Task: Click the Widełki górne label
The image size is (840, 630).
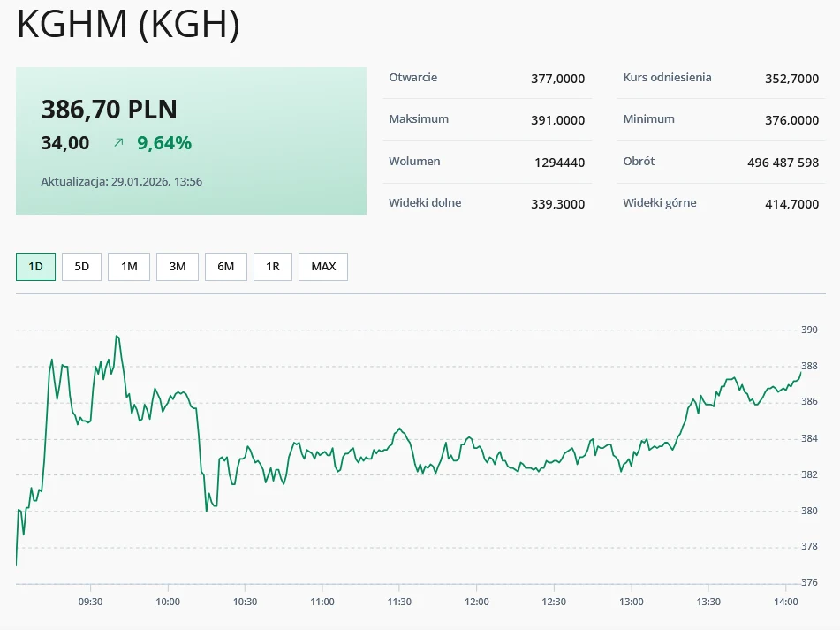Action: click(660, 202)
